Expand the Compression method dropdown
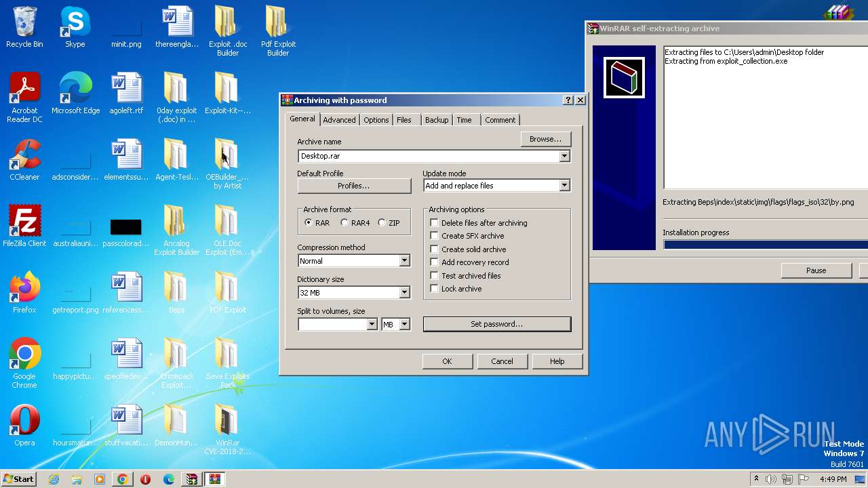868x488 pixels. pyautogui.click(x=404, y=261)
